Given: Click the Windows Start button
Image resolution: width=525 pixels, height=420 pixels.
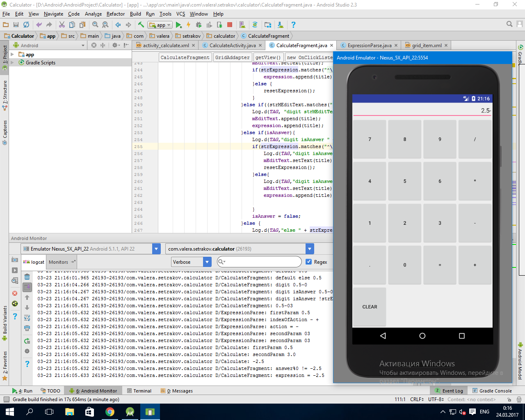Looking at the screenshot, I should [x=9, y=411].
